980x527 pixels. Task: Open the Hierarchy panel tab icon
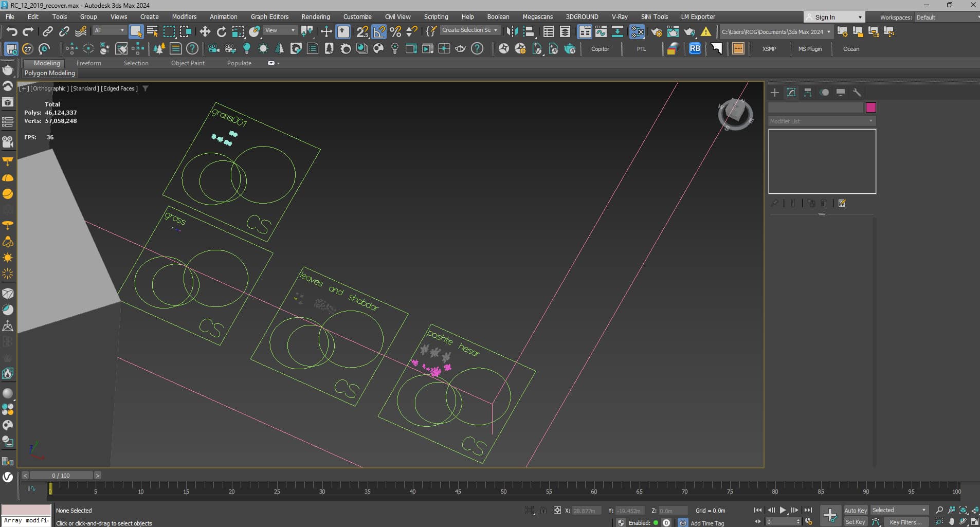808,93
